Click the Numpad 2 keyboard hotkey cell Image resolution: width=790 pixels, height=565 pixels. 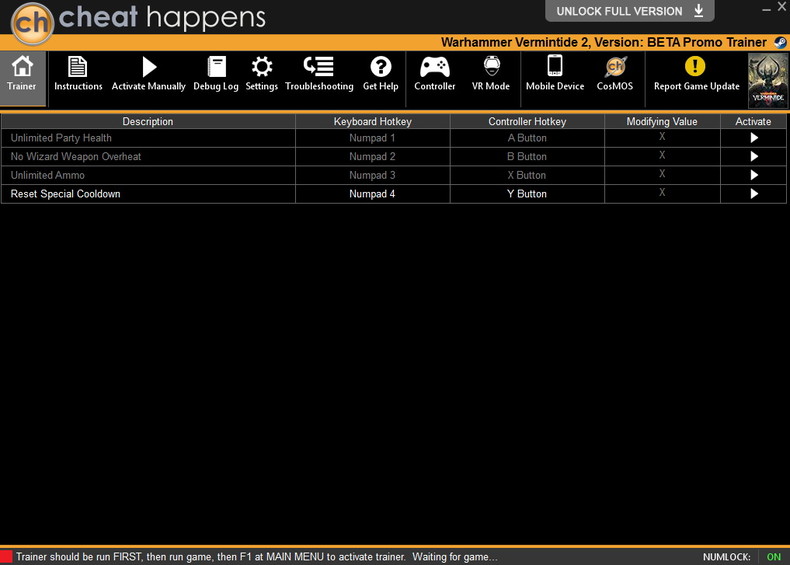coord(372,156)
